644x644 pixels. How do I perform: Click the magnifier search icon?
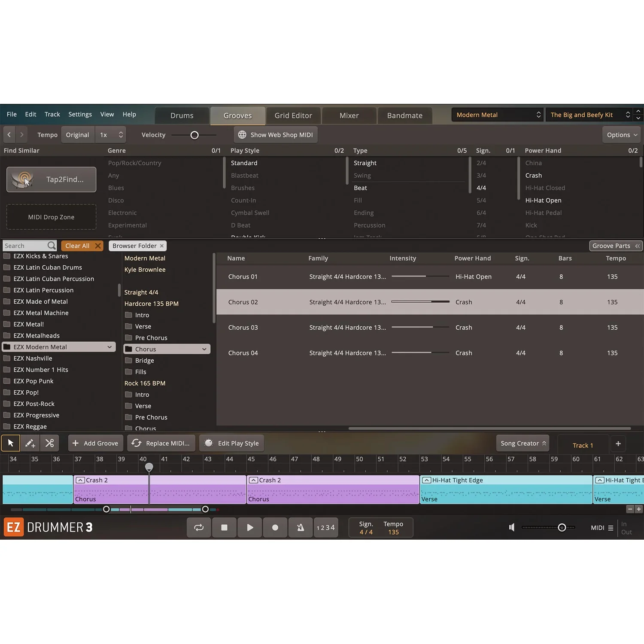coord(52,246)
